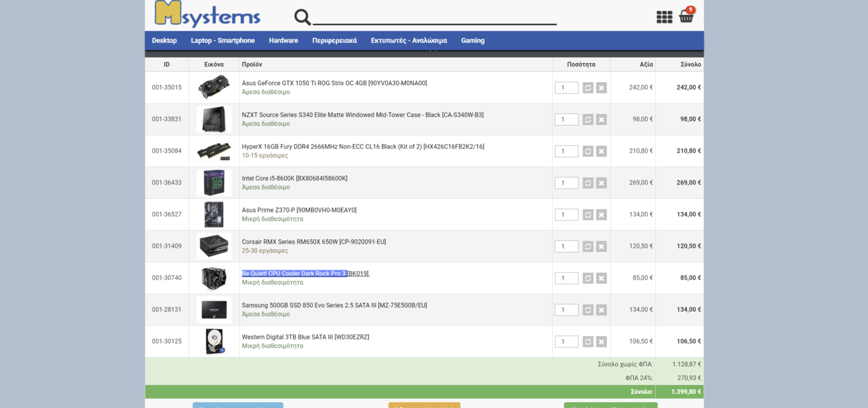868x408 pixels.
Task: Edit quantity field for Corsair RMX RM650X
Action: pyautogui.click(x=567, y=246)
